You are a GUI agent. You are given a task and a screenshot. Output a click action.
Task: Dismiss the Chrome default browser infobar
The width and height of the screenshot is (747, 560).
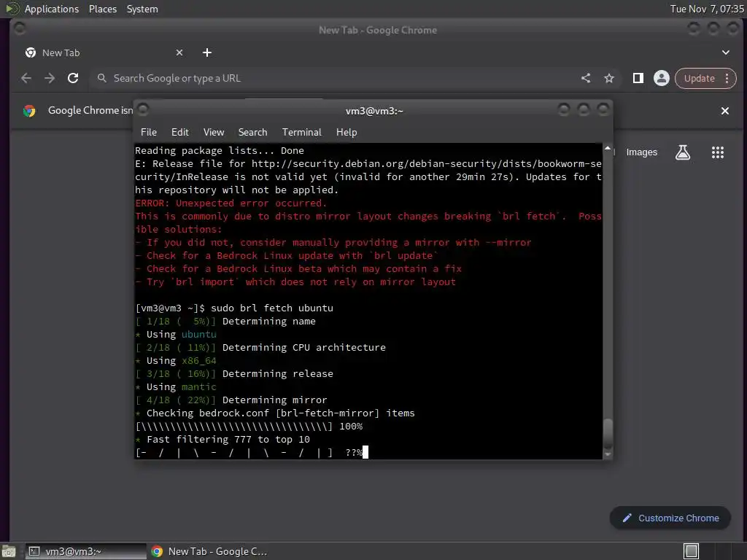point(725,111)
